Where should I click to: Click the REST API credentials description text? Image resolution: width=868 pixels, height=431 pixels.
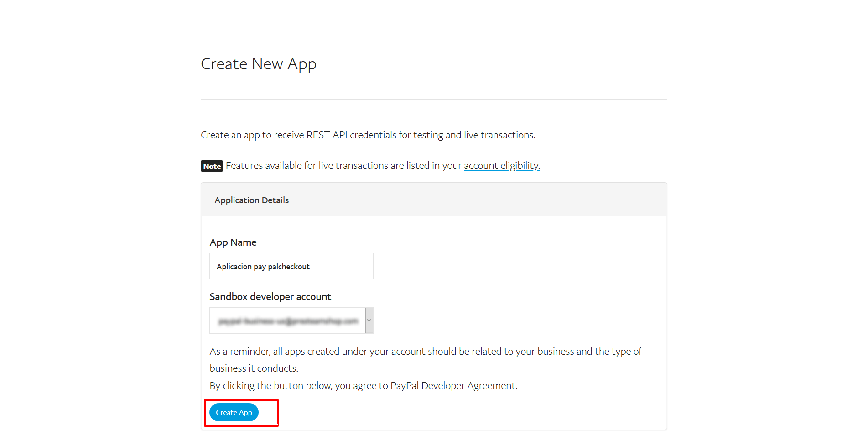pos(368,135)
